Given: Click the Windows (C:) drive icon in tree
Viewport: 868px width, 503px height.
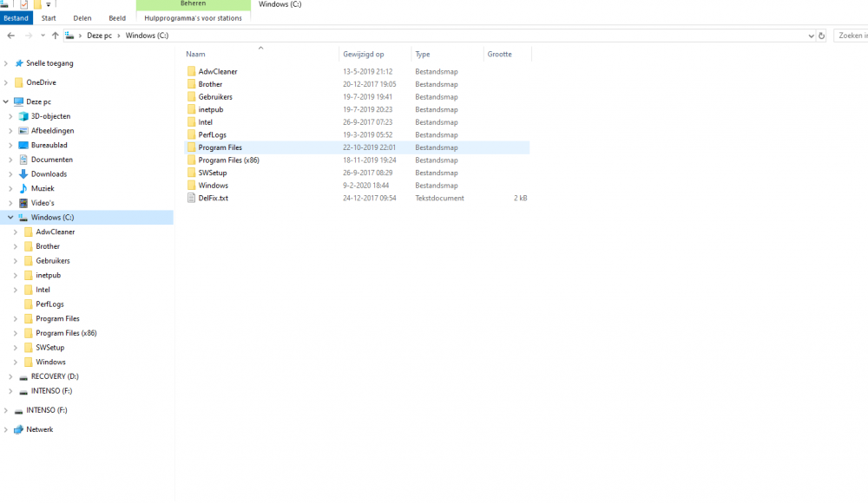Looking at the screenshot, I should point(23,218).
